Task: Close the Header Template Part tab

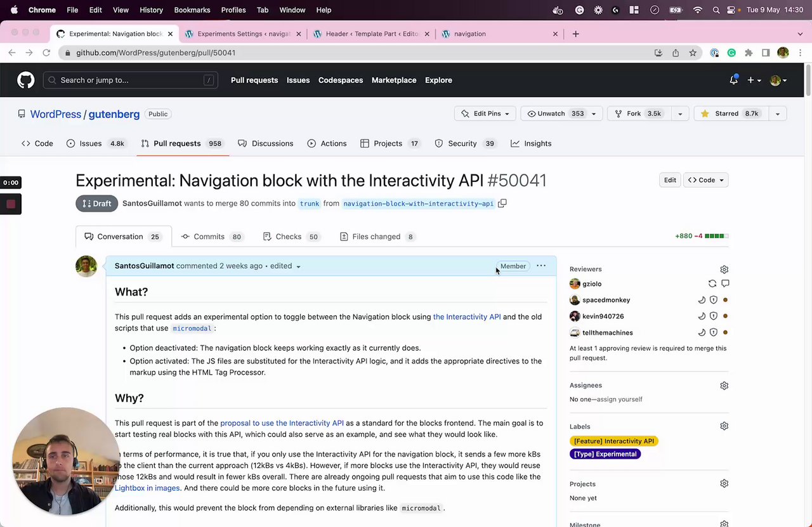Action: pyautogui.click(x=427, y=34)
